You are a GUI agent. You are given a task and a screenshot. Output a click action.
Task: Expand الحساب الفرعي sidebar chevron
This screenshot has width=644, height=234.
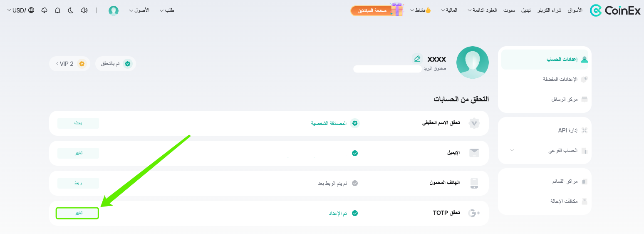click(x=512, y=150)
